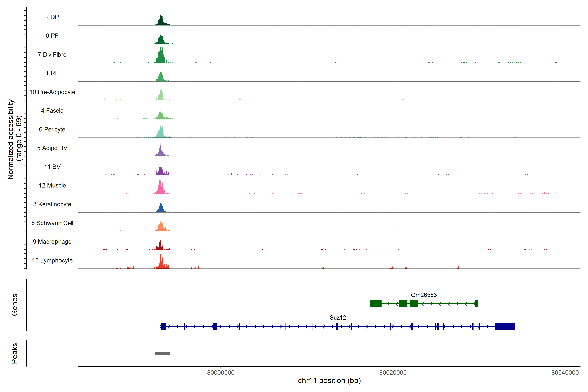The width and height of the screenshot is (588, 392).
Task: Click the chr11 position (bp) axis title
Action: point(329,381)
